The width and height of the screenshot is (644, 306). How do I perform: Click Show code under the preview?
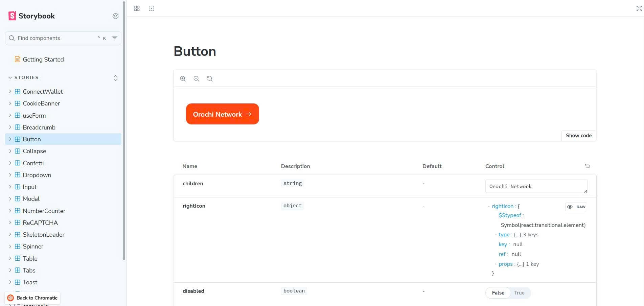tap(579, 136)
